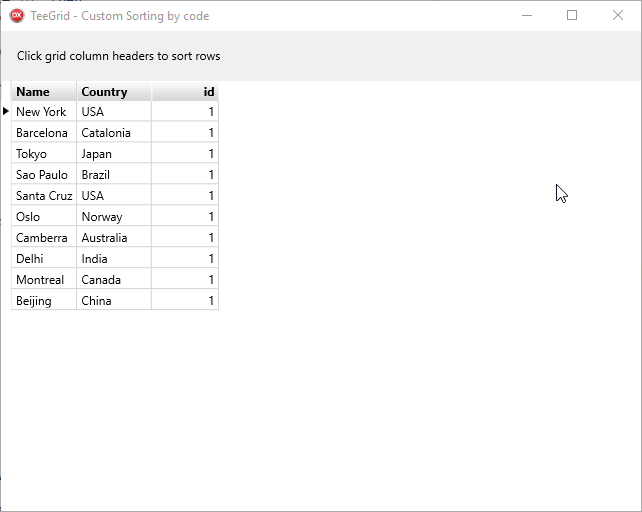Select the New York cell
Image resolution: width=642 pixels, height=512 pixels.
pos(44,111)
